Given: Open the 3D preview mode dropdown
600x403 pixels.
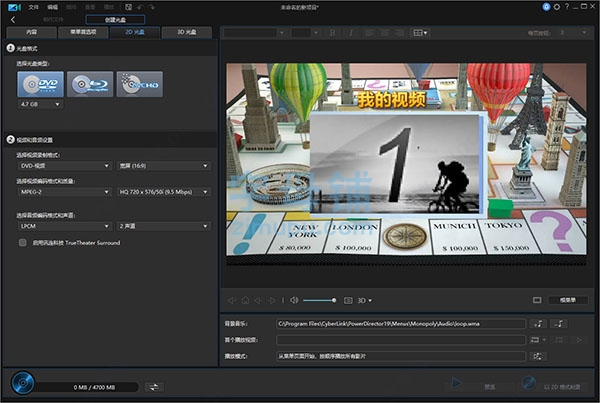Looking at the screenshot, I should 364,300.
